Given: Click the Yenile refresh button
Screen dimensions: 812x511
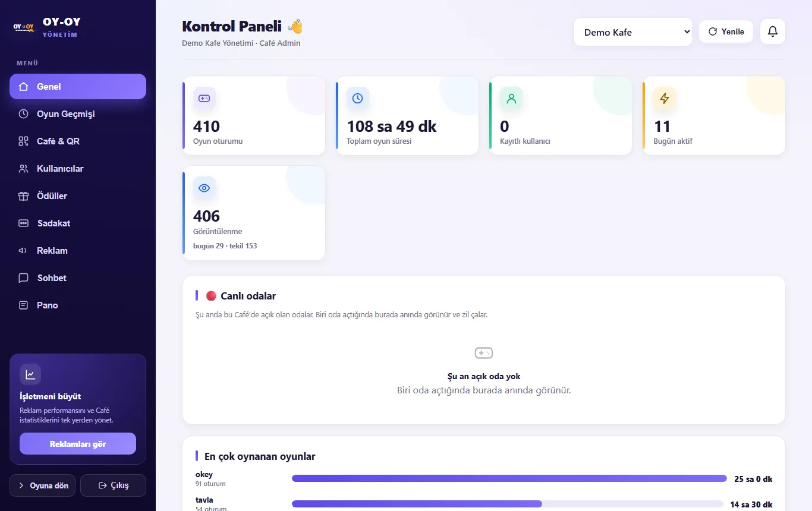Looking at the screenshot, I should click(x=726, y=31).
